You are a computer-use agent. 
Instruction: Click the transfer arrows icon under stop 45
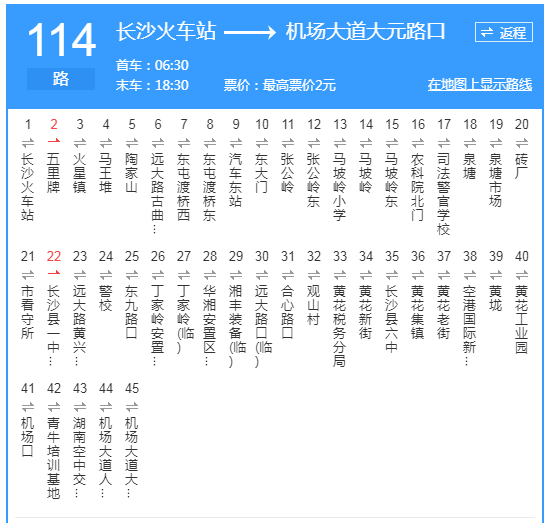pos(132,407)
